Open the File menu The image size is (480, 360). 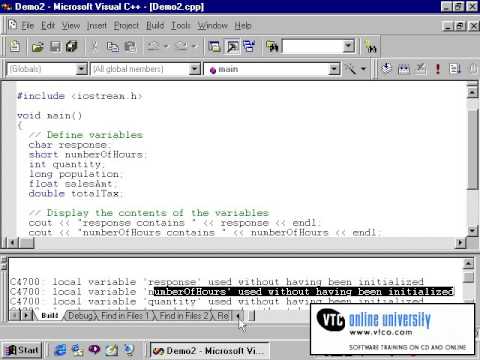point(28,26)
